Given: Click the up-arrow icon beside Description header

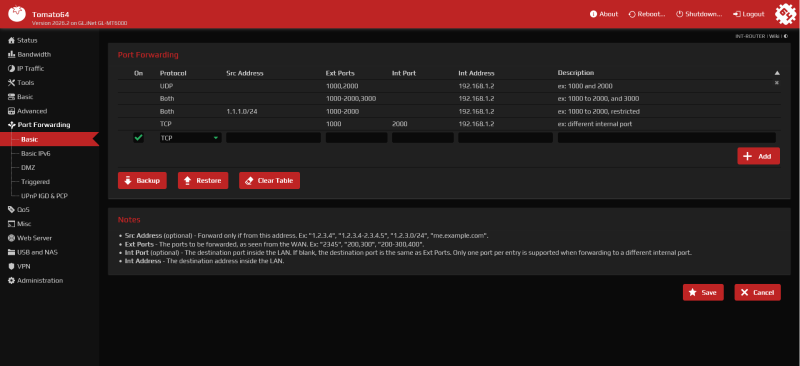Looking at the screenshot, I should click(777, 73).
